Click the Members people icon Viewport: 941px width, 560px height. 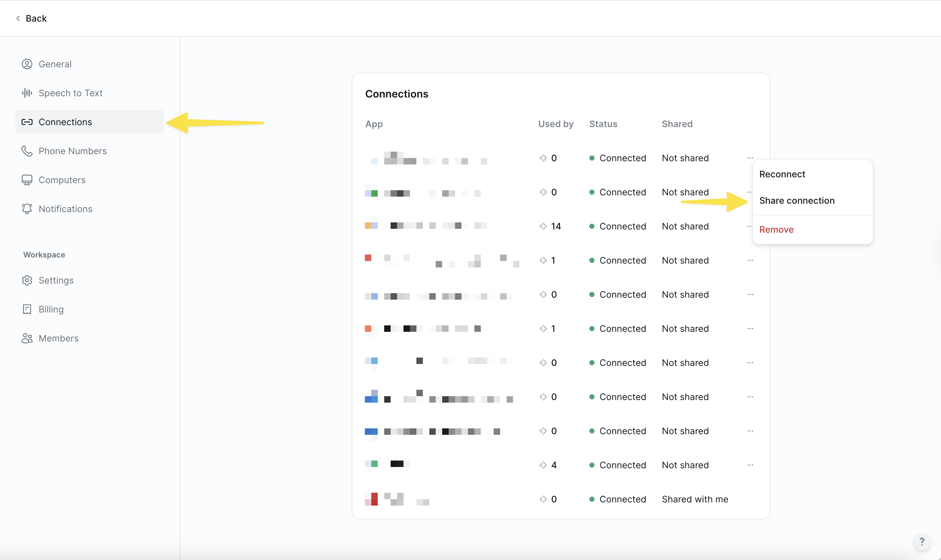(x=27, y=339)
